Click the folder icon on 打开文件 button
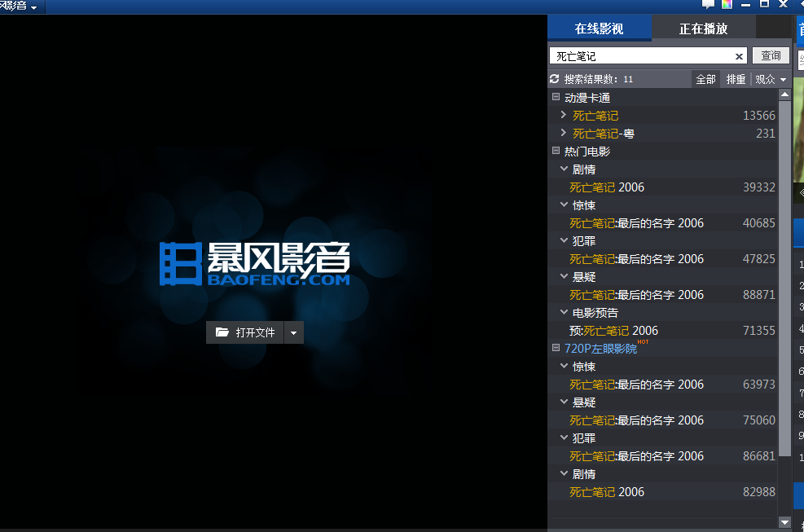This screenshot has height=532, width=804. (x=222, y=332)
